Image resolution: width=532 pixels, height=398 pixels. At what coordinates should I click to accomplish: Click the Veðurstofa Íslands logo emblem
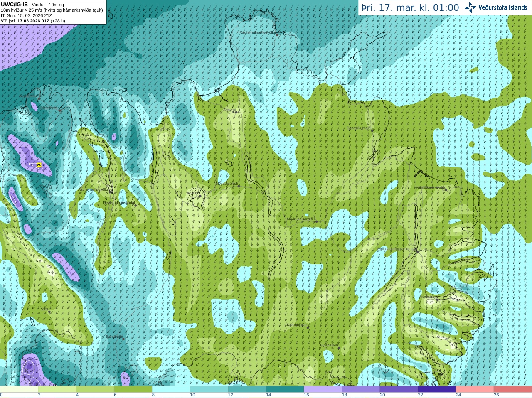pos(470,7)
